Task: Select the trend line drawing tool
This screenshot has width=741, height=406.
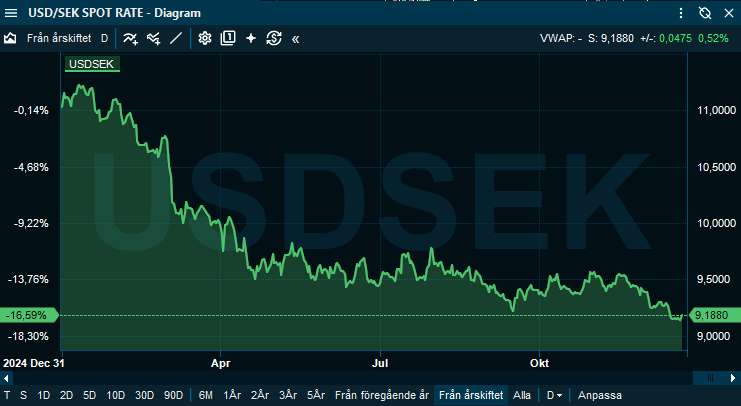Action: tap(176, 39)
